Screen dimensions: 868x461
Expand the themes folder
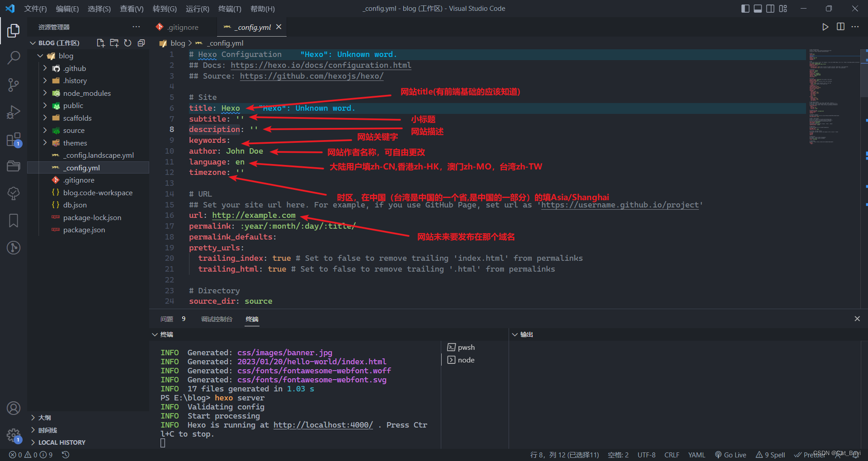[x=88, y=143]
